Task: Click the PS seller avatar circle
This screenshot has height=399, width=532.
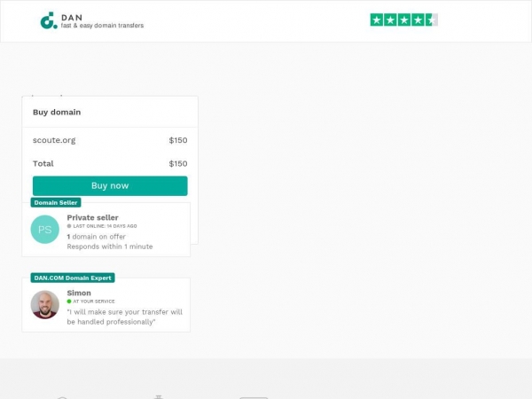Action: pyautogui.click(x=45, y=230)
